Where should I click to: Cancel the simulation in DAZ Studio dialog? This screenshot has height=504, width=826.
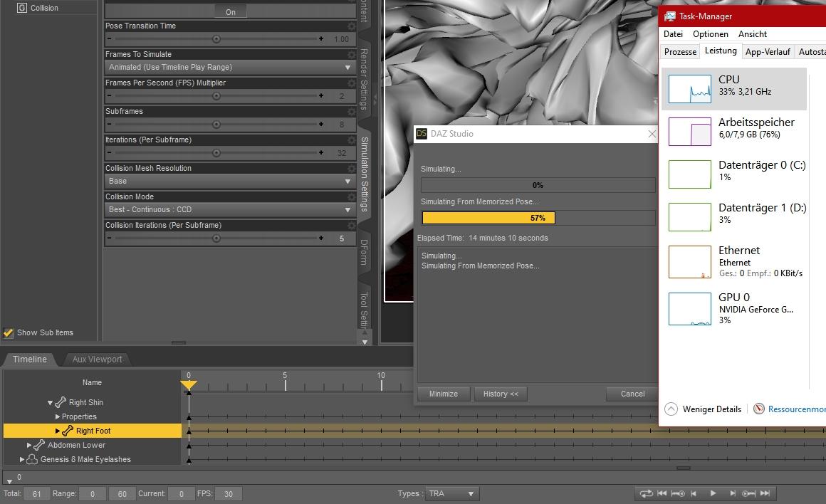pos(632,394)
